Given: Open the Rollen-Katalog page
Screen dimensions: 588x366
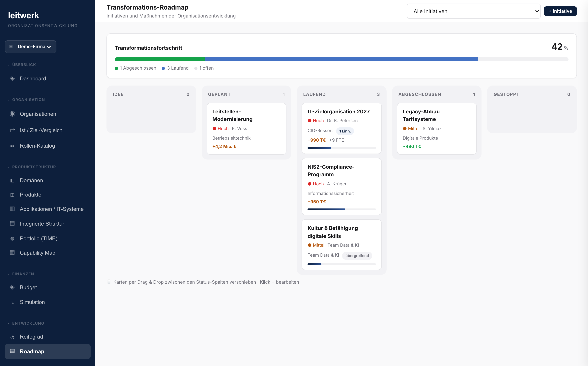Looking at the screenshot, I should point(48,146).
